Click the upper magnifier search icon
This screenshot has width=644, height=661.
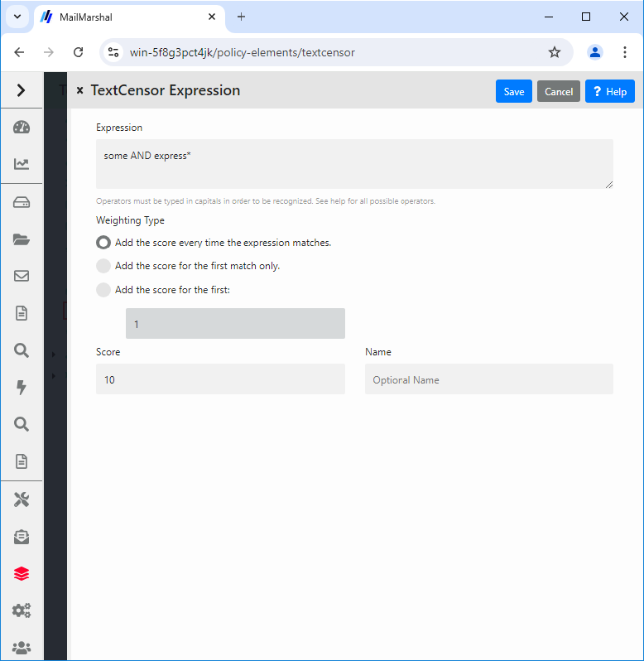[x=22, y=350]
